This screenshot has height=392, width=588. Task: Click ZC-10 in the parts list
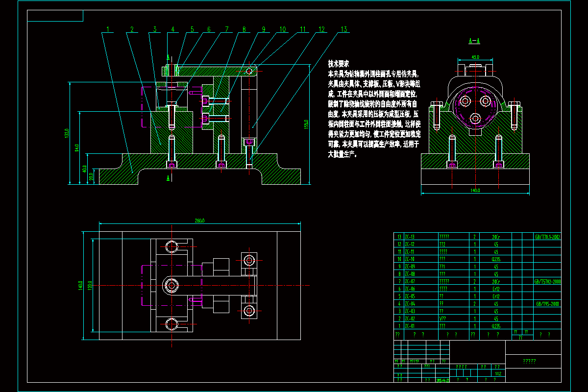point(410,259)
